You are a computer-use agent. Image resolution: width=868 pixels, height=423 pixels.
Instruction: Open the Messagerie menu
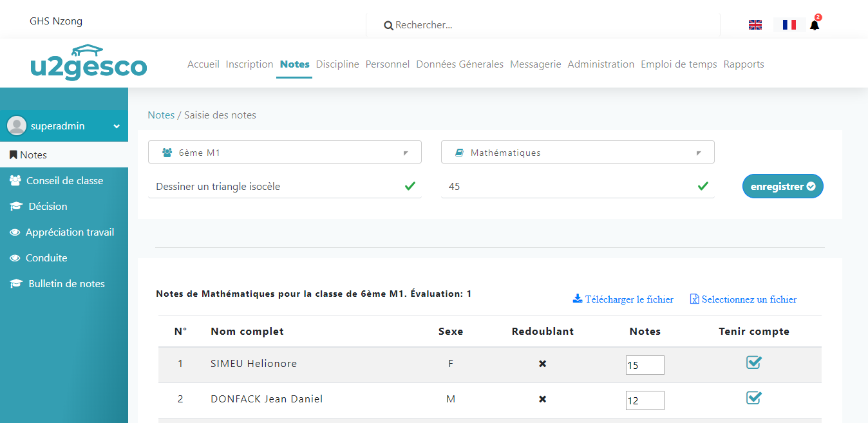point(536,64)
